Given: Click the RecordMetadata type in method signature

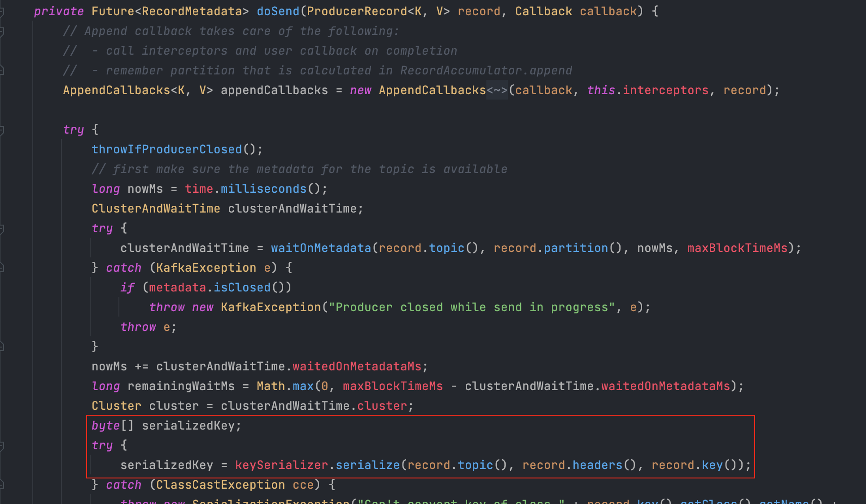Looking at the screenshot, I should point(192,12).
